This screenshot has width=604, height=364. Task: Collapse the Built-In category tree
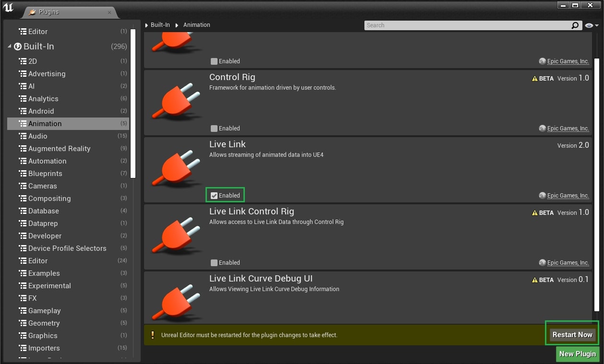point(10,47)
